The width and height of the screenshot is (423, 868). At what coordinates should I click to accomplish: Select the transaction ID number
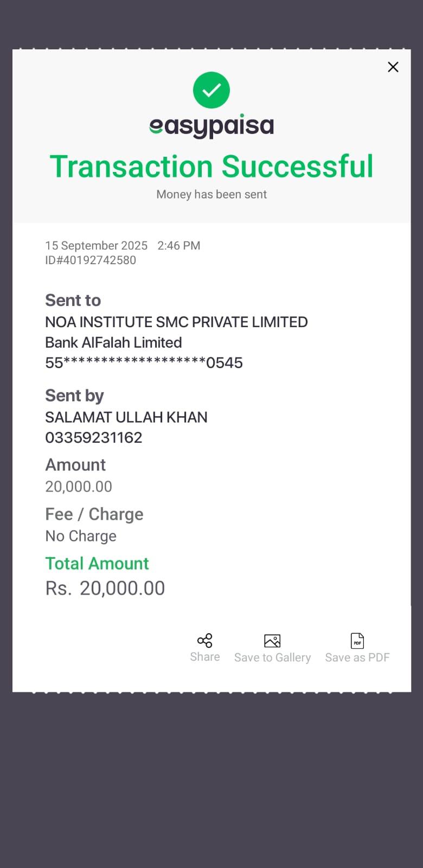click(91, 260)
